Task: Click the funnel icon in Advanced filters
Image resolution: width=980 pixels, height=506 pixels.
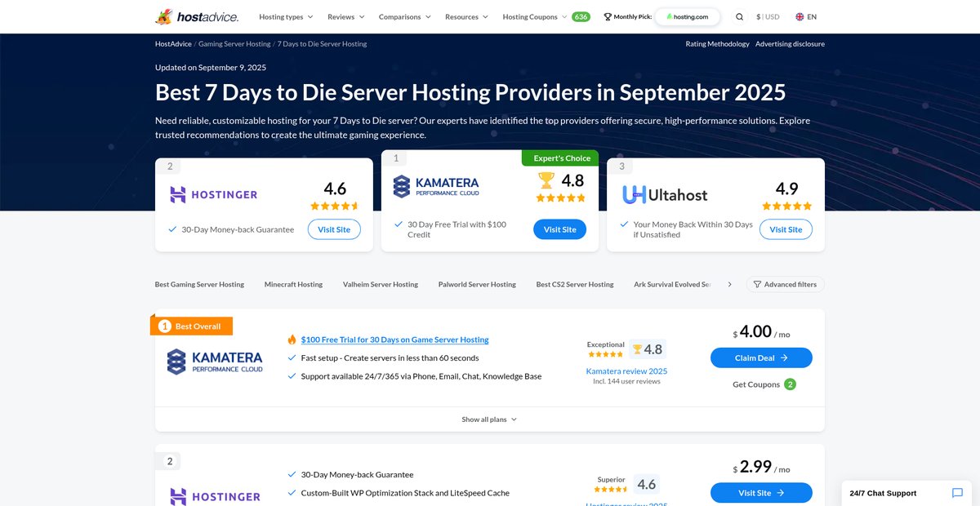Action: pos(757,284)
